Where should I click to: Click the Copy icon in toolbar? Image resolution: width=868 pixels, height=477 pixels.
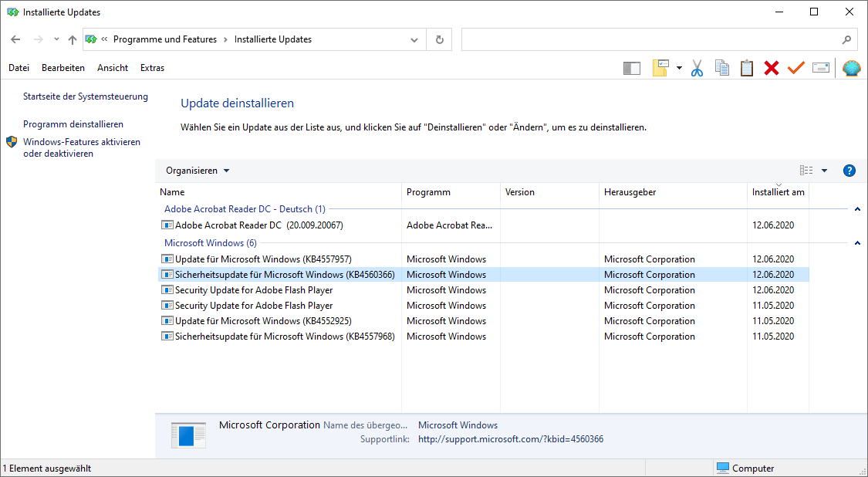(722, 68)
